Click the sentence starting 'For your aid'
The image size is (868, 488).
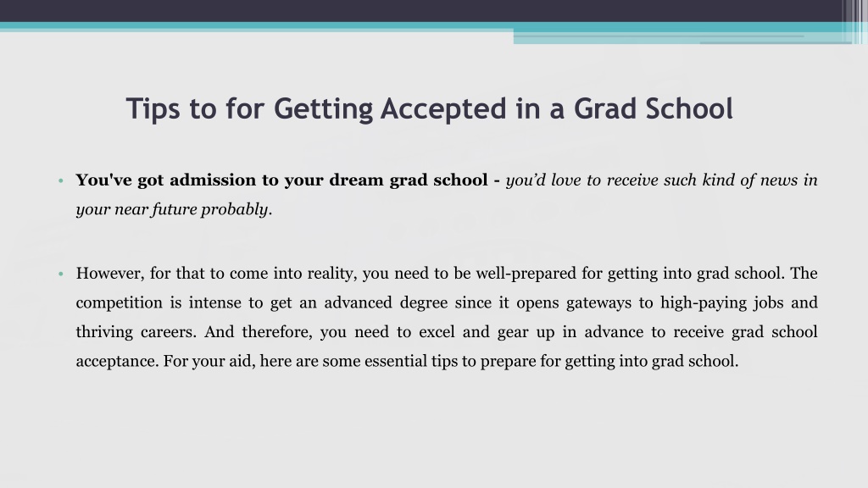pos(451,362)
